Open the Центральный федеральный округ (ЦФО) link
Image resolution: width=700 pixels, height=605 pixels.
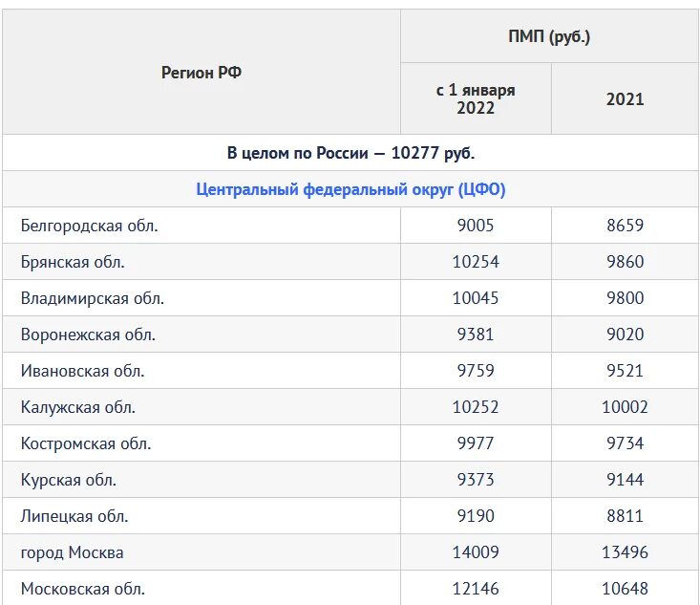pos(350,189)
